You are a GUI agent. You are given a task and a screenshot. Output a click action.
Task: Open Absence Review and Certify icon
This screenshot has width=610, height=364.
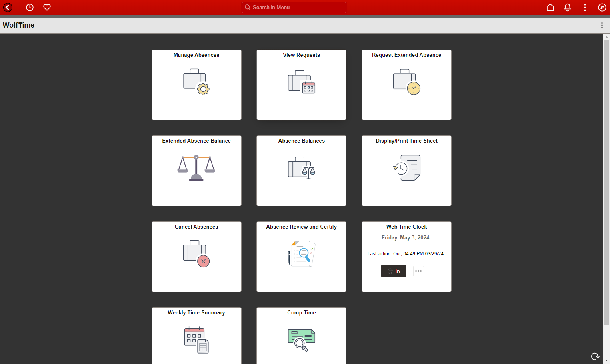click(302, 254)
